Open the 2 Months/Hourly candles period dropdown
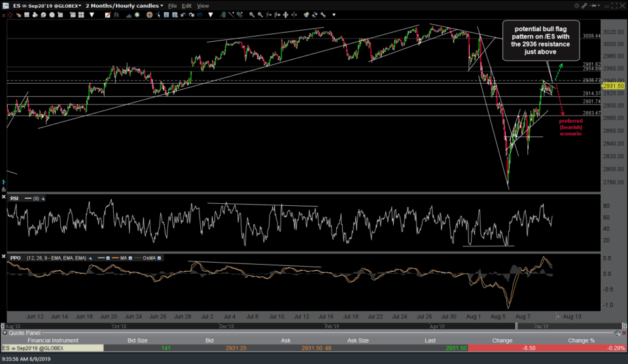 (124, 6)
